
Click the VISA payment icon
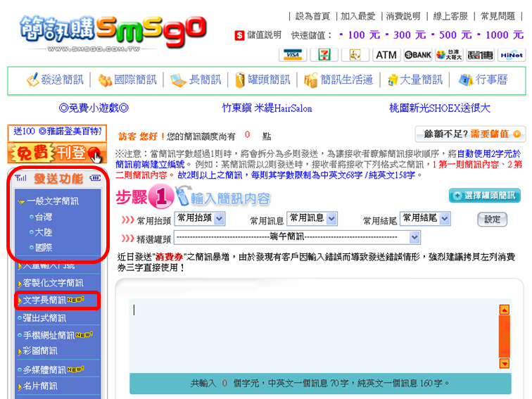coord(290,55)
